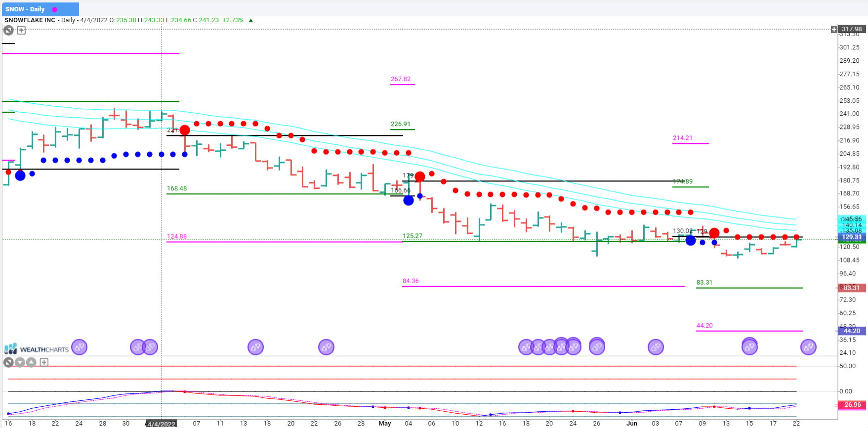Viewport: 868px width, 428px height.
Task: Open the analyst rating marker near April 25
Action: [326, 347]
